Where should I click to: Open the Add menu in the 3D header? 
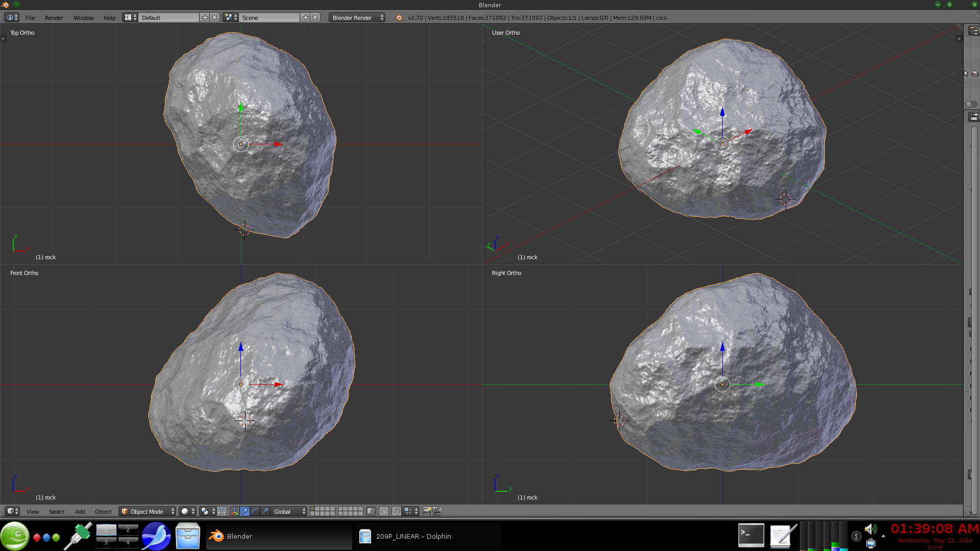(80, 511)
